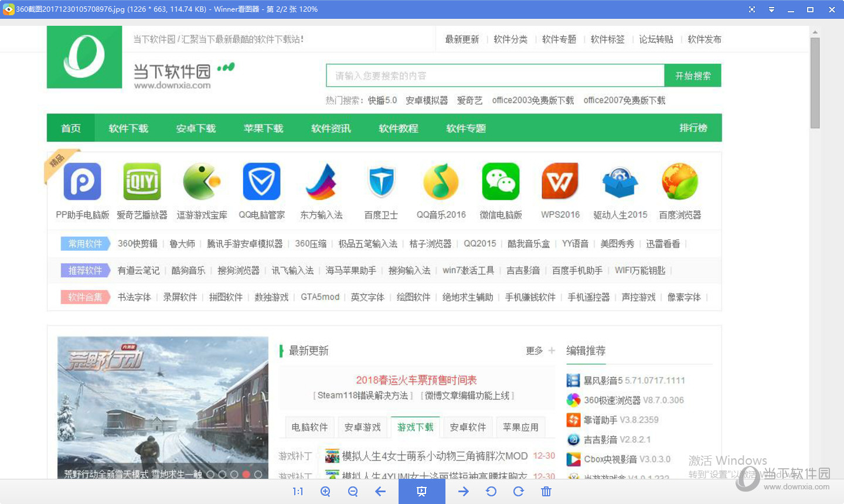Open the 苹果下载 navigation item
The height and width of the screenshot is (504, 844).
click(263, 128)
